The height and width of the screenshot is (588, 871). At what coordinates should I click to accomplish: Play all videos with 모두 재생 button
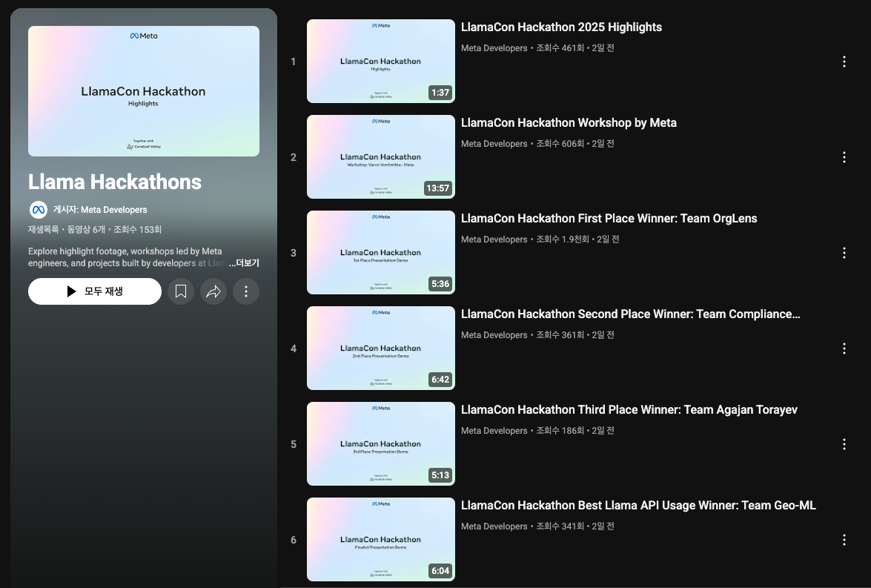95,291
